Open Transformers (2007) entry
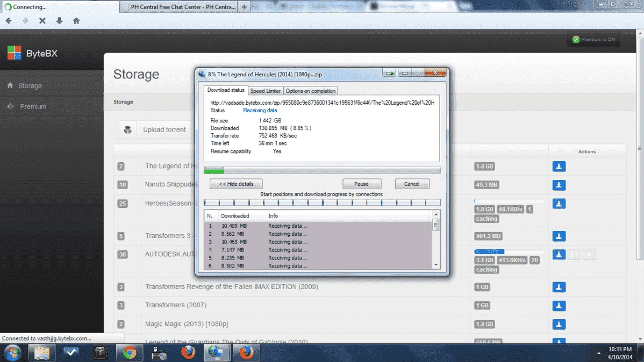The image size is (644, 362). point(176,305)
